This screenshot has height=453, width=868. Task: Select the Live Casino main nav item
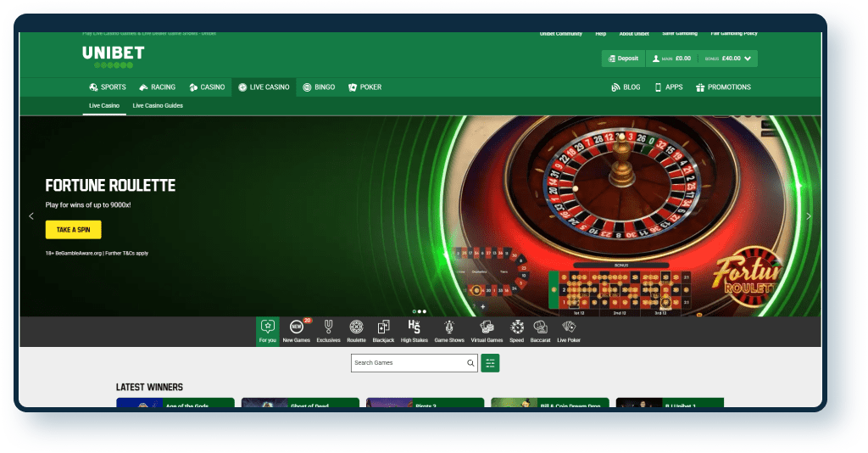264,87
